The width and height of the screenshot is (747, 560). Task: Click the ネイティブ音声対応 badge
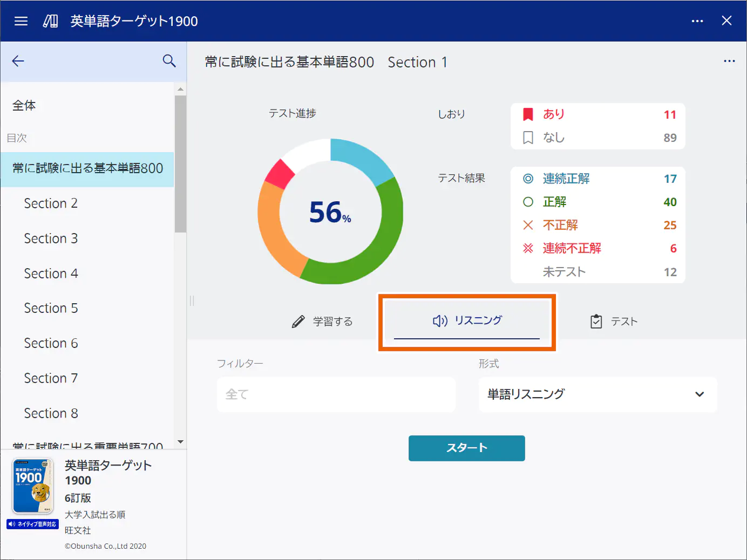pos(32,524)
